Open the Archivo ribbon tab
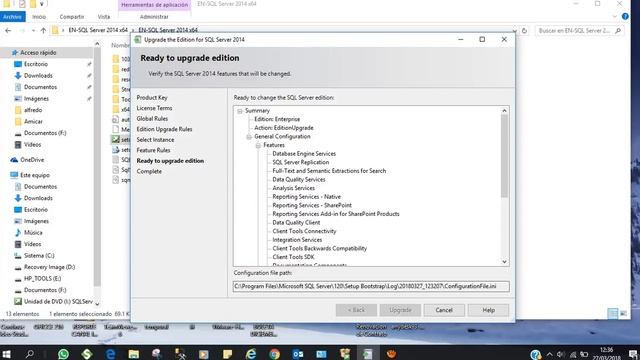Image resolution: width=640 pixels, height=360 pixels. pyautogui.click(x=12, y=17)
